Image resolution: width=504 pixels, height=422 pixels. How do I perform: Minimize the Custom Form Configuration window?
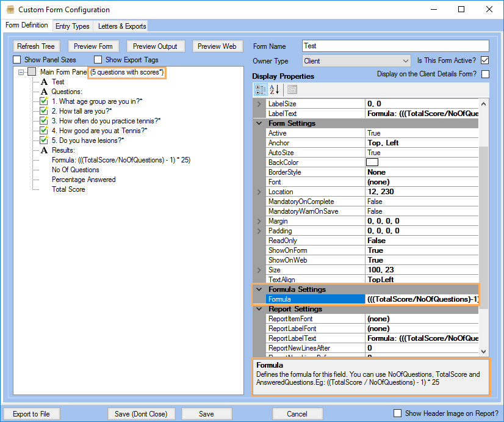click(x=434, y=9)
